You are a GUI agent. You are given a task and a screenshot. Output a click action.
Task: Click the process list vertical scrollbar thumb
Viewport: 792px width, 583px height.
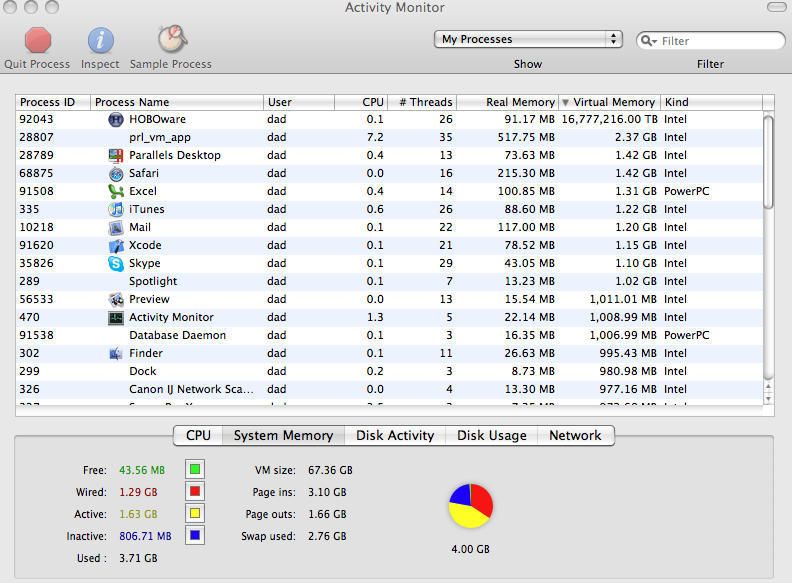[768, 162]
